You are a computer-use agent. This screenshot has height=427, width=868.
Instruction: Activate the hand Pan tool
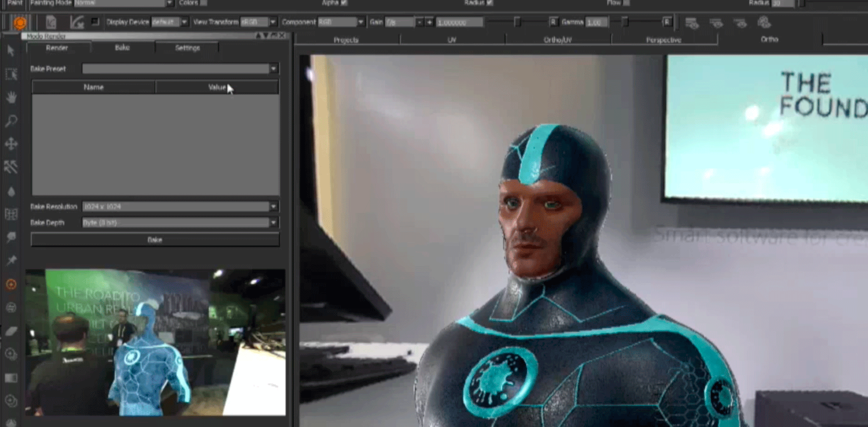[11, 97]
